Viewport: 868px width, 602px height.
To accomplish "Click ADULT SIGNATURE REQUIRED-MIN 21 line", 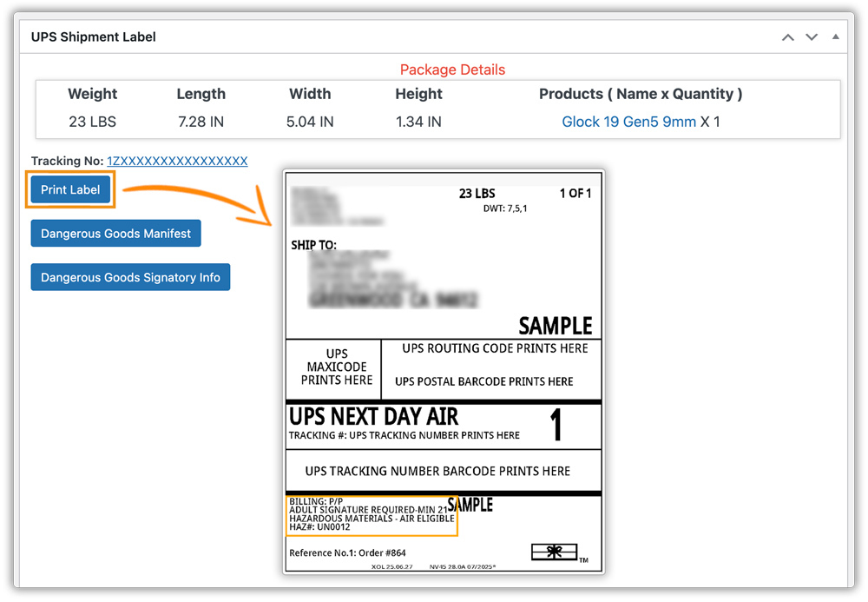I will pyautogui.click(x=368, y=510).
